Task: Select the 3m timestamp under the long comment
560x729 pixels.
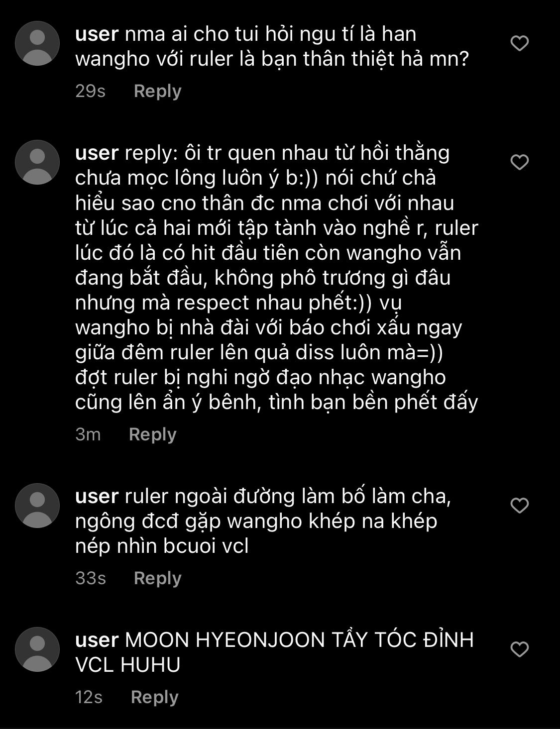Action: click(88, 434)
